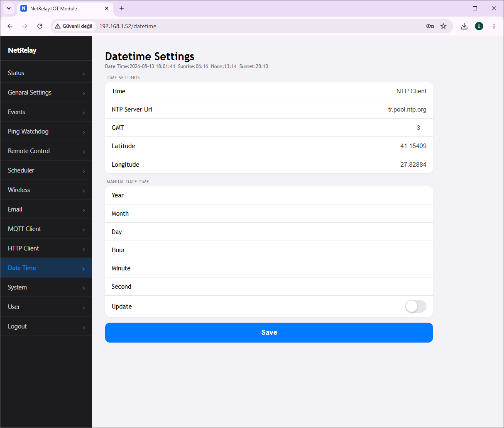Open the MQTT Client section
The height and width of the screenshot is (428, 504).
coord(46,229)
